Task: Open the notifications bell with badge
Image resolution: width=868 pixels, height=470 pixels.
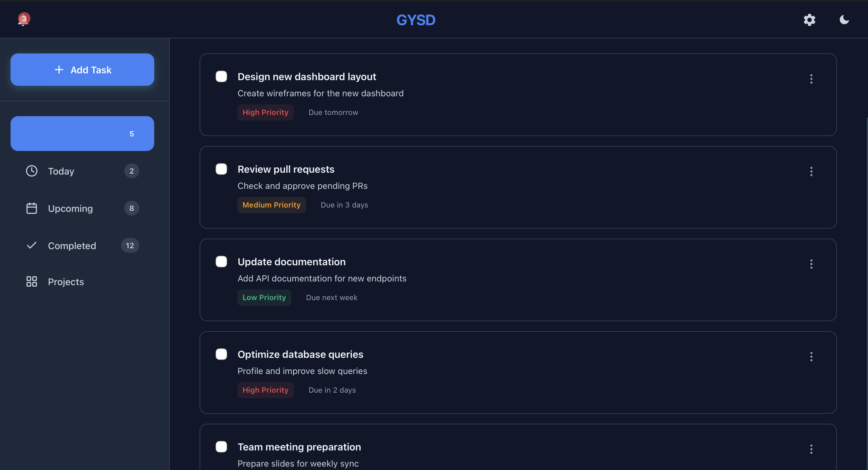Action: coord(23,20)
